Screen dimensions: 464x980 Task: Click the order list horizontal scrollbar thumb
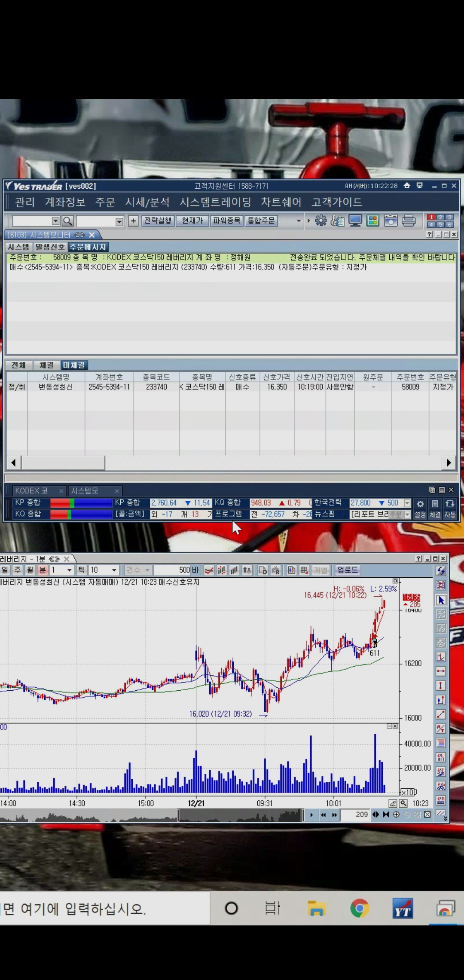click(63, 462)
